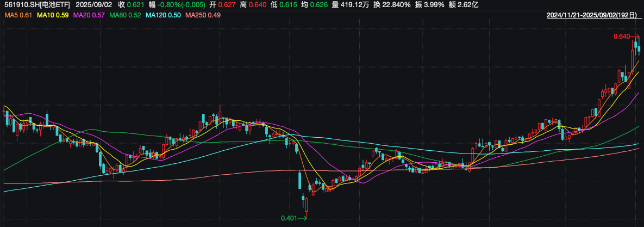Screen dimensions: 644x227
Task: Click the opening price 开 0.627
Action: point(224,5)
